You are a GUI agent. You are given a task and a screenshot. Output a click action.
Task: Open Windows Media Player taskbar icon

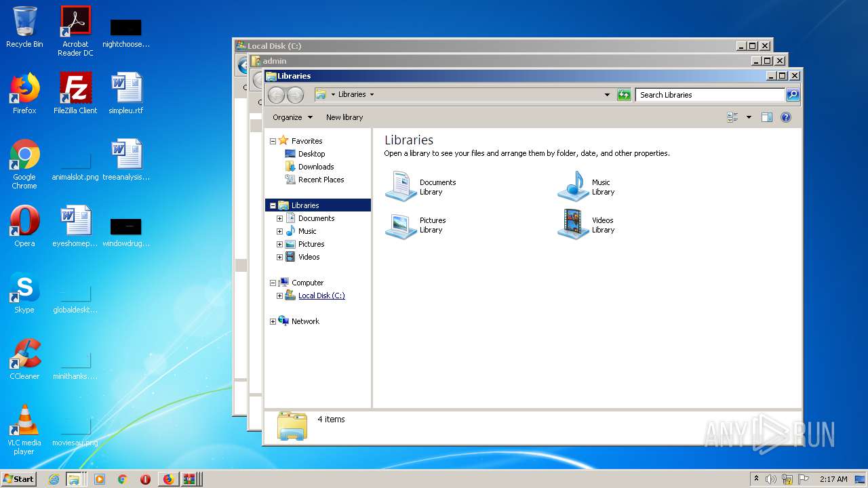[x=100, y=479]
